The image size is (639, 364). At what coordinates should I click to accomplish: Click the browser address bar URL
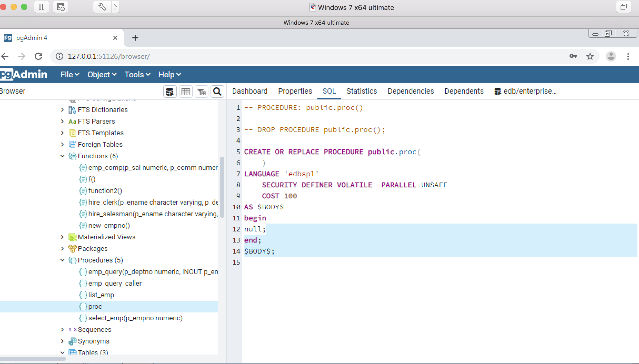tap(109, 56)
